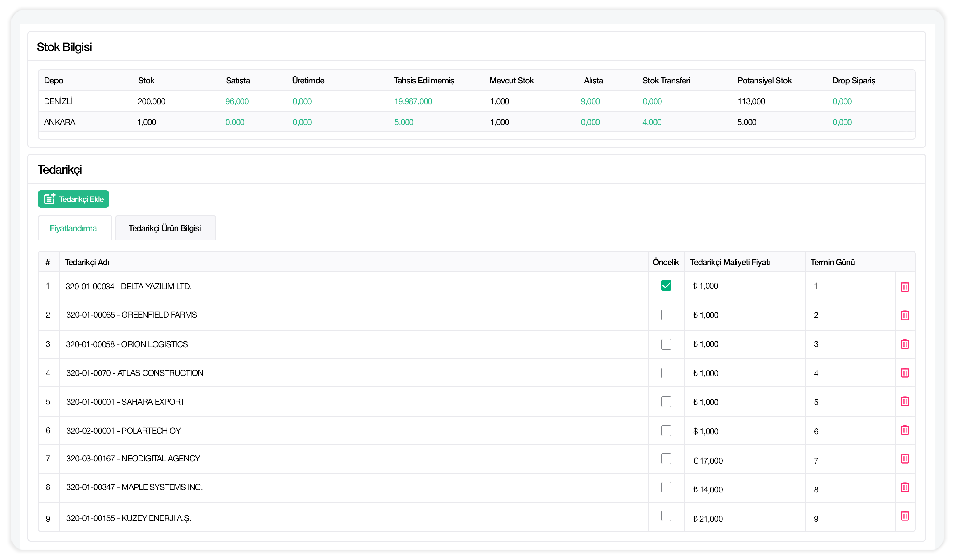Screen dimensions: 955x560
Task: Delete the ATLAS CONSTRUCTION row
Action: pyautogui.click(x=905, y=373)
